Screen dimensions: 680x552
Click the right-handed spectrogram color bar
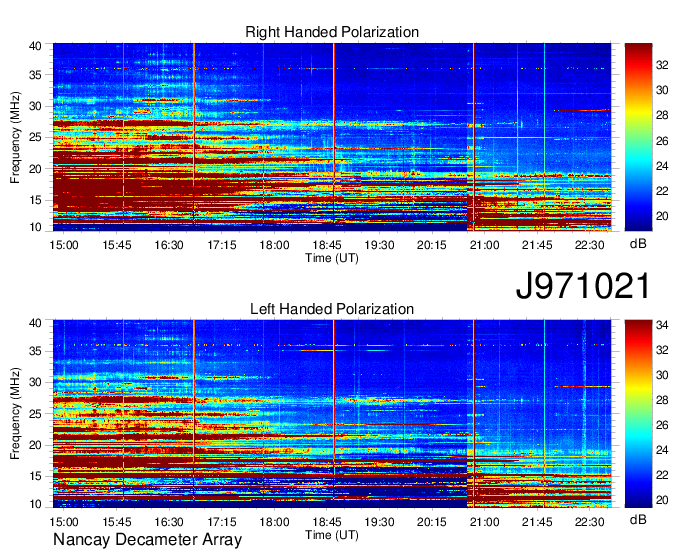(x=638, y=137)
